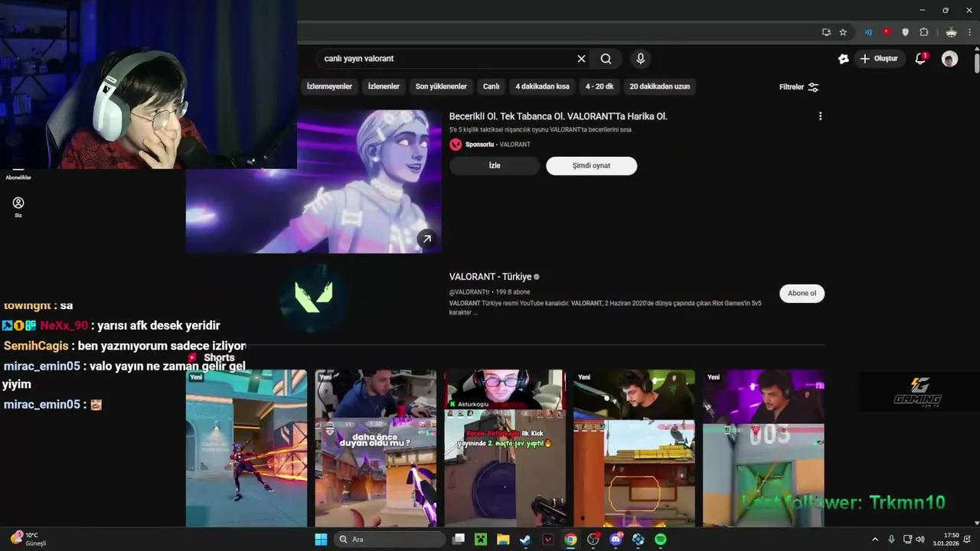
Task: Click the Şimdi oynat button
Action: click(591, 166)
